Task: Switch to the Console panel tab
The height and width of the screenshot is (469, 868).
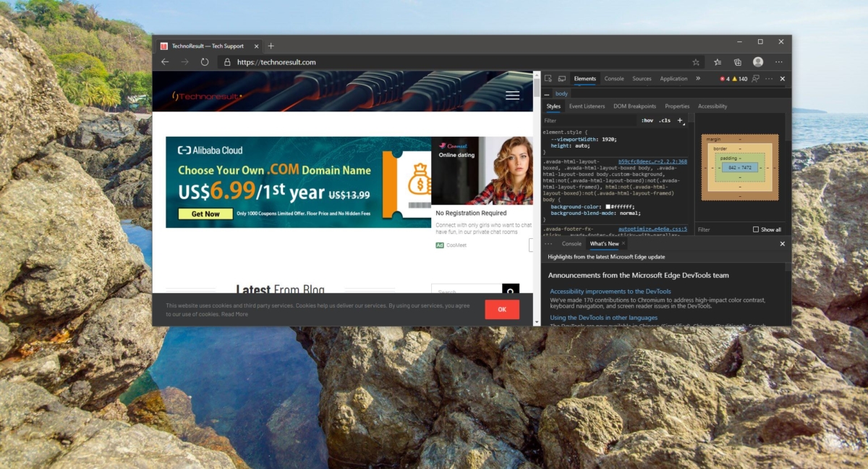Action: click(x=614, y=78)
